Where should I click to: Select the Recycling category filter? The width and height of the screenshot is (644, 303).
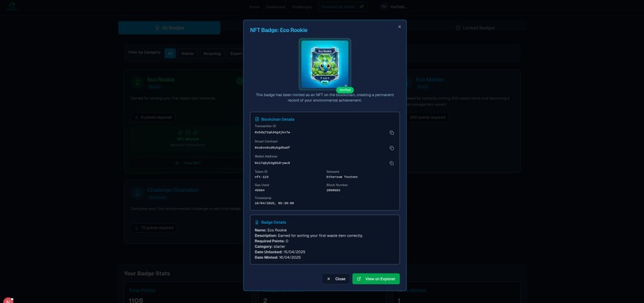click(212, 54)
